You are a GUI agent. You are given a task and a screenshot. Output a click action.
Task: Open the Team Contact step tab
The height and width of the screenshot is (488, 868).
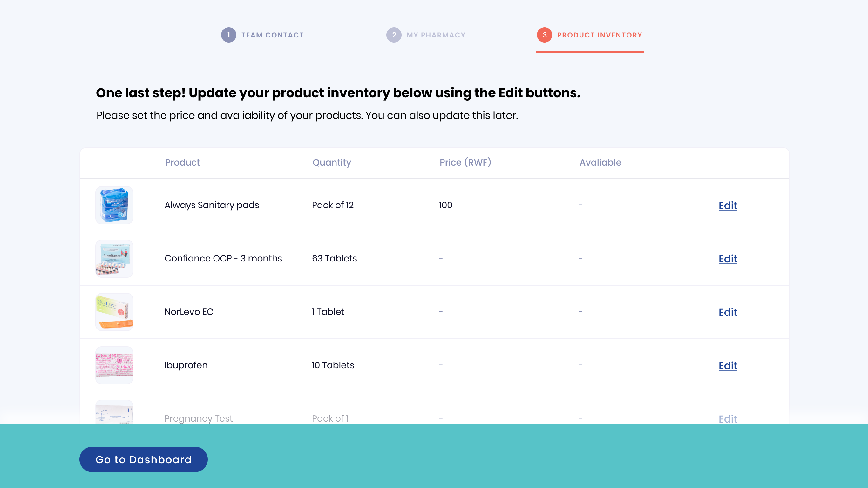pos(272,35)
